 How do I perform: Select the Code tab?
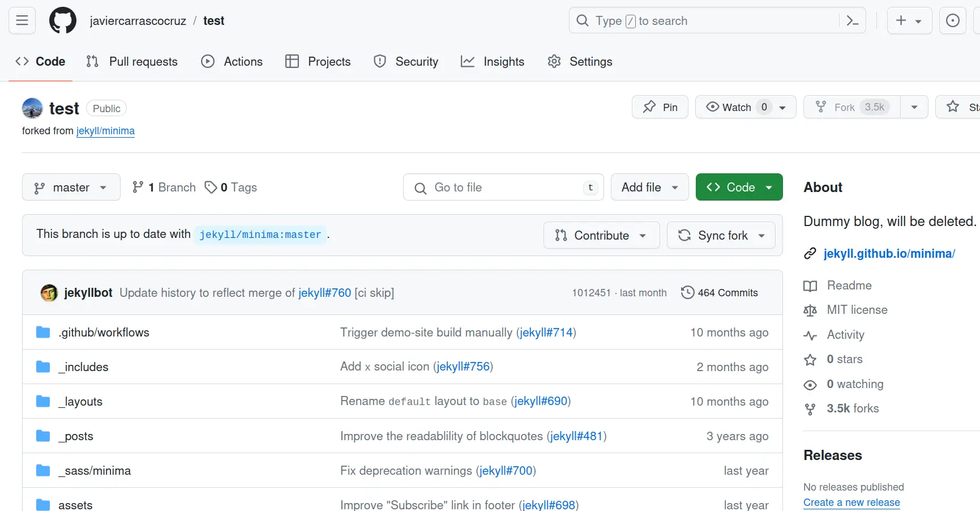pos(40,61)
